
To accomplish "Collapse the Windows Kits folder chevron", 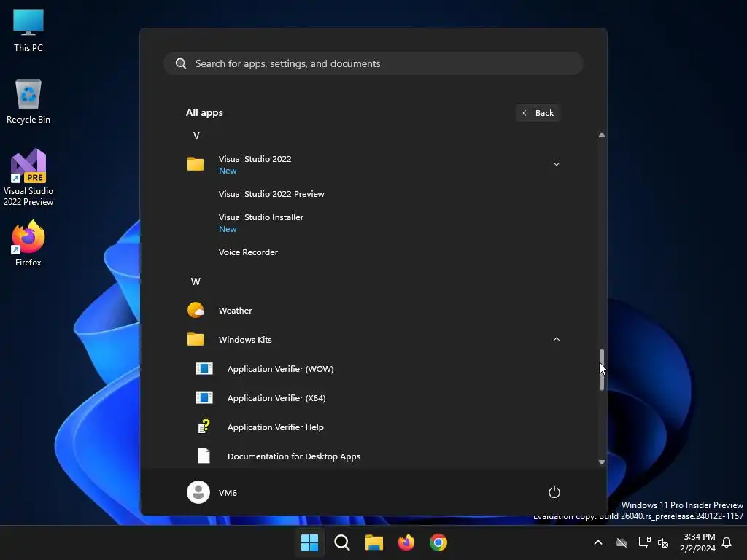I will pyautogui.click(x=556, y=339).
